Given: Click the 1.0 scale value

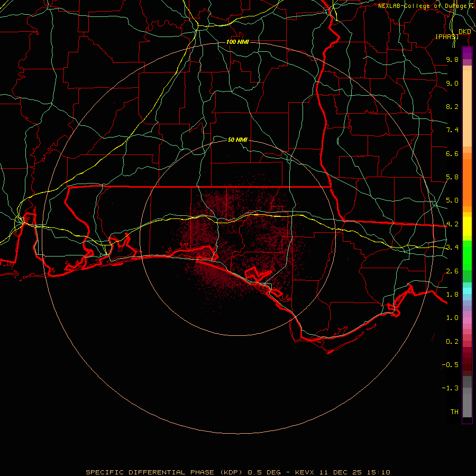Looking at the screenshot, I should (x=452, y=318).
